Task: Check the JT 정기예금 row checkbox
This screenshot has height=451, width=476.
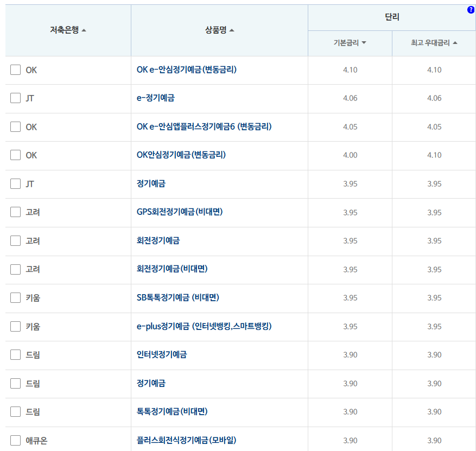Action: click(x=16, y=183)
